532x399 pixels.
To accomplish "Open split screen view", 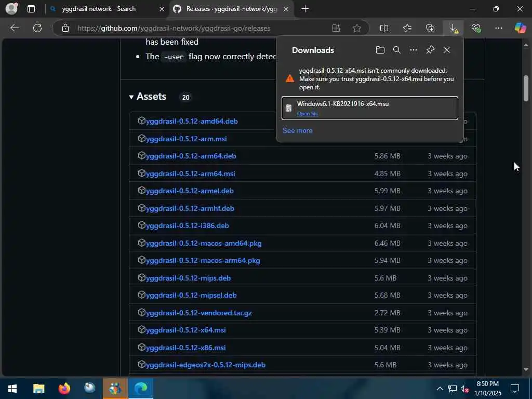I will pos(384,28).
